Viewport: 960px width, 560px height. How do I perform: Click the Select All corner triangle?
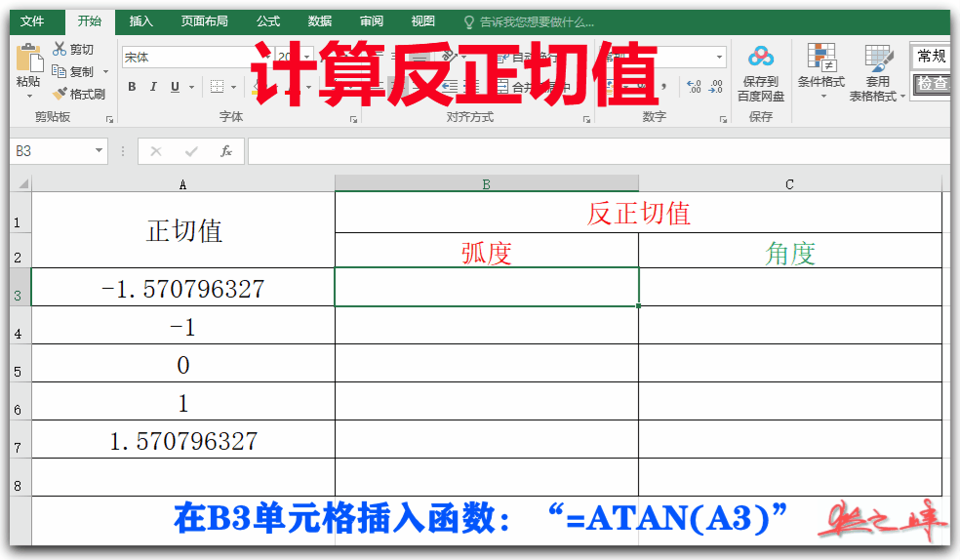(x=21, y=183)
